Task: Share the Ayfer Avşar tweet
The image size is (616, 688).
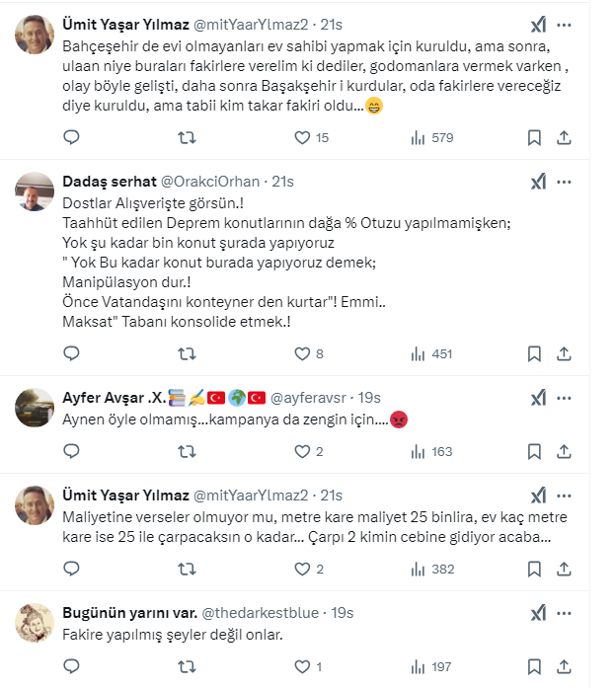Action: click(565, 451)
